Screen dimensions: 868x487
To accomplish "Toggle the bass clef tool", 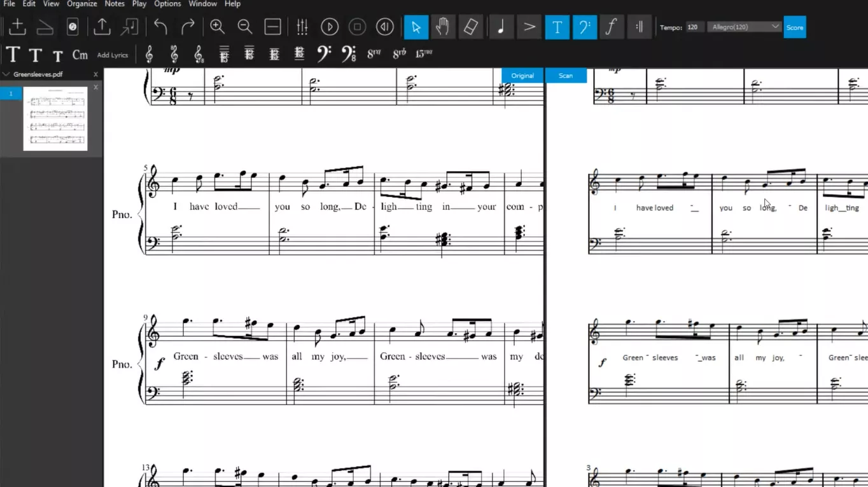I will point(585,27).
